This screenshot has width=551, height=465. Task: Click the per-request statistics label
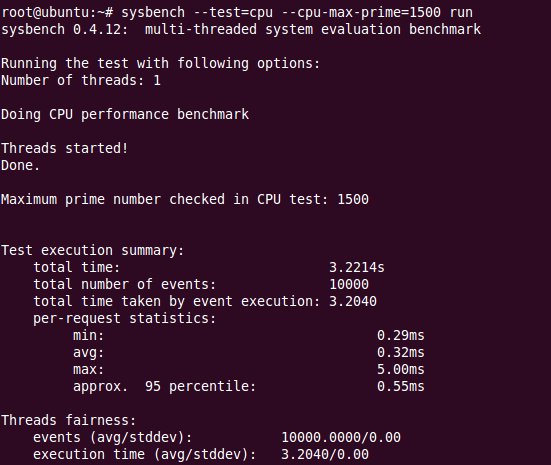tap(124, 318)
